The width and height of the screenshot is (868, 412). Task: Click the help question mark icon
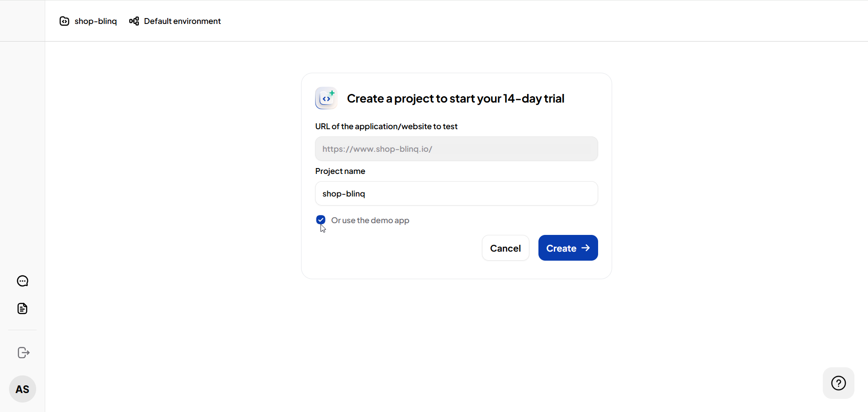point(838,383)
